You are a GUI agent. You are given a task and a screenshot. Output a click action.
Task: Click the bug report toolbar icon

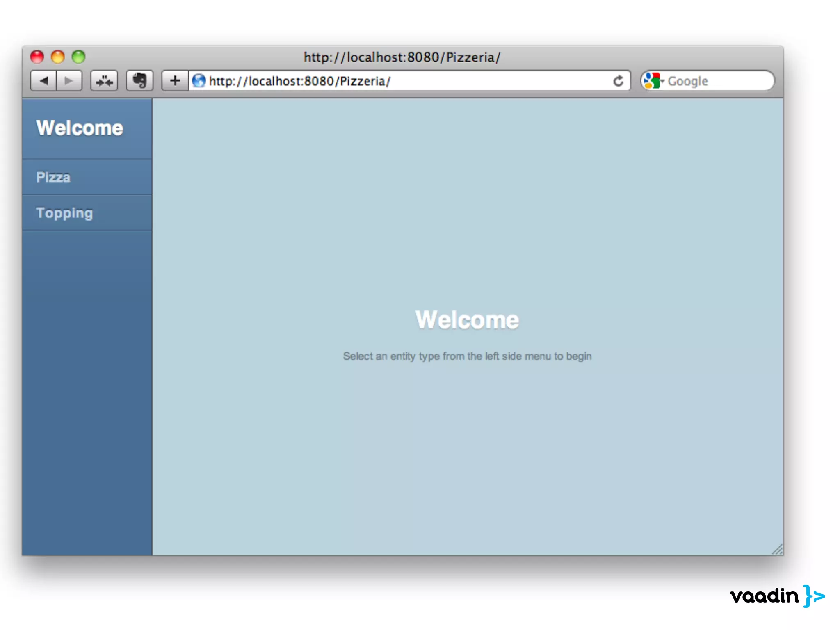[104, 81]
